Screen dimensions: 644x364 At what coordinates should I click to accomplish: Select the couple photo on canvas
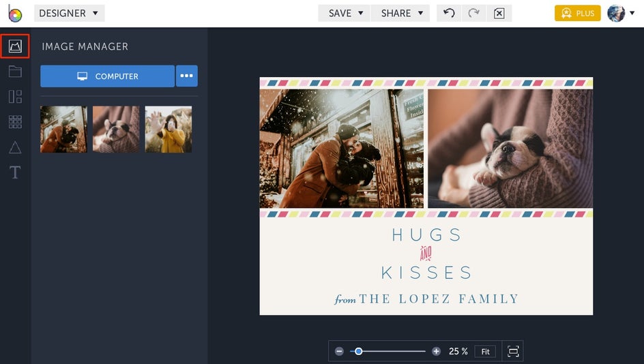point(341,149)
